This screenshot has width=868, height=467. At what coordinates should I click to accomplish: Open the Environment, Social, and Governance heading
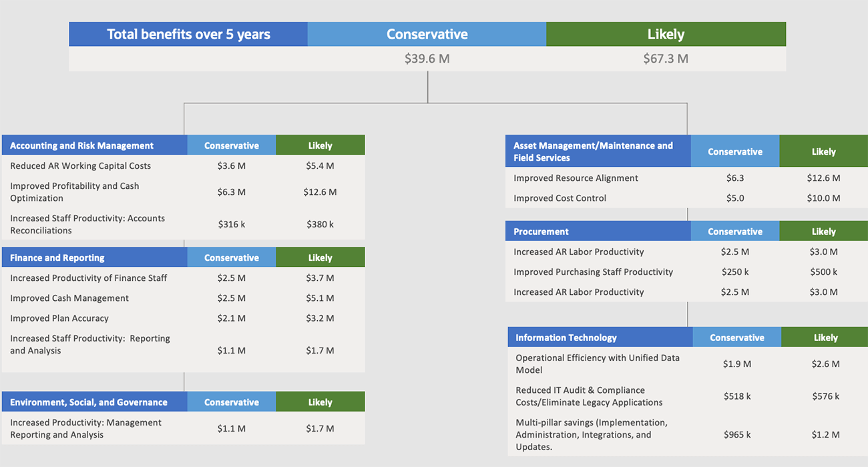pos(89,402)
